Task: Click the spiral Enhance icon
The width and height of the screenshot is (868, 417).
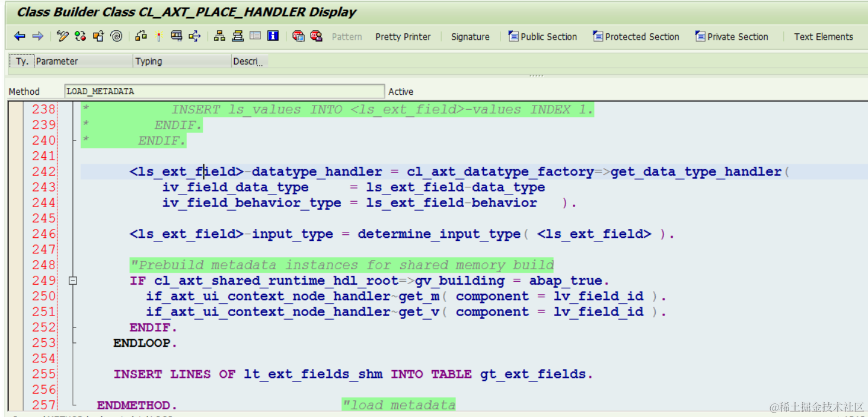Action: (x=117, y=37)
